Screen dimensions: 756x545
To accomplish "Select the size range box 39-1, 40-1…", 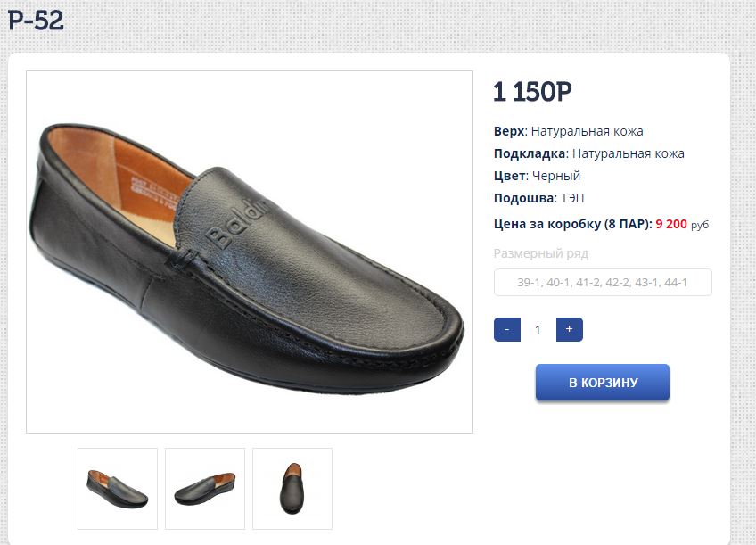I will tap(603, 283).
